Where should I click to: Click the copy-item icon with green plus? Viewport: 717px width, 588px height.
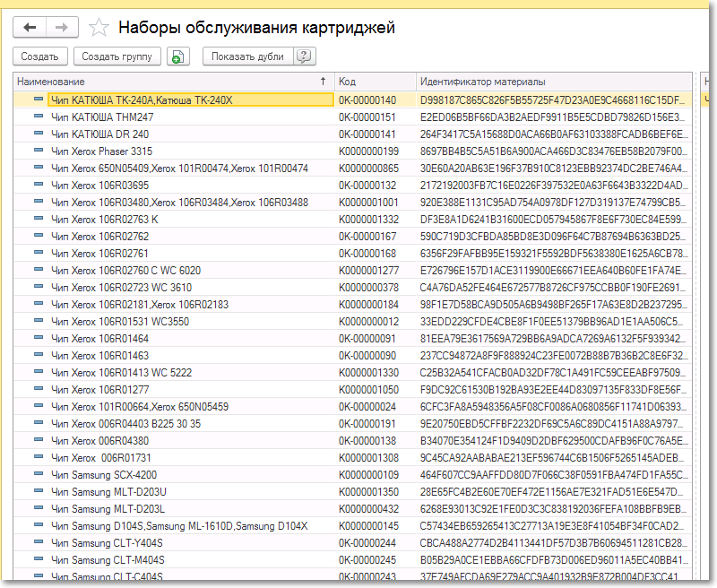pyautogui.click(x=177, y=56)
